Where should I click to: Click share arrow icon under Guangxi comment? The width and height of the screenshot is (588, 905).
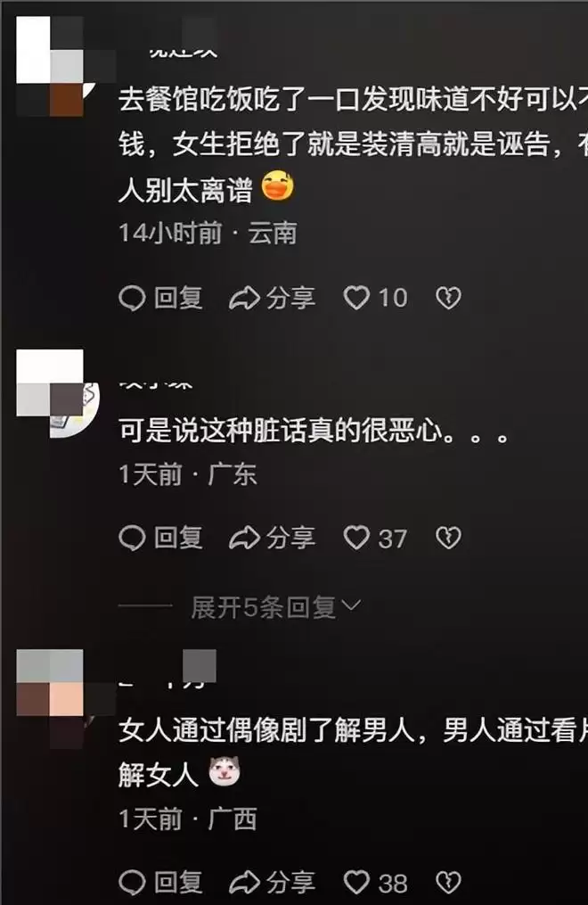[244, 883]
